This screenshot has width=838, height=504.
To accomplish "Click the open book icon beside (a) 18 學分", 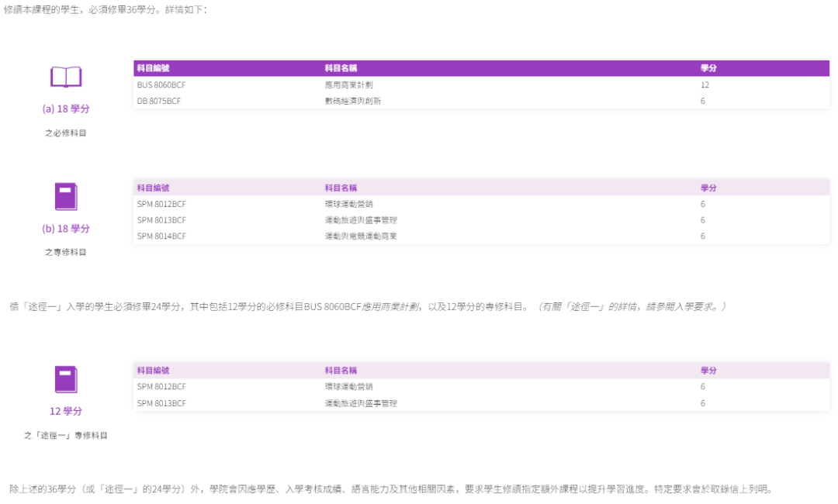I will (x=66, y=76).
